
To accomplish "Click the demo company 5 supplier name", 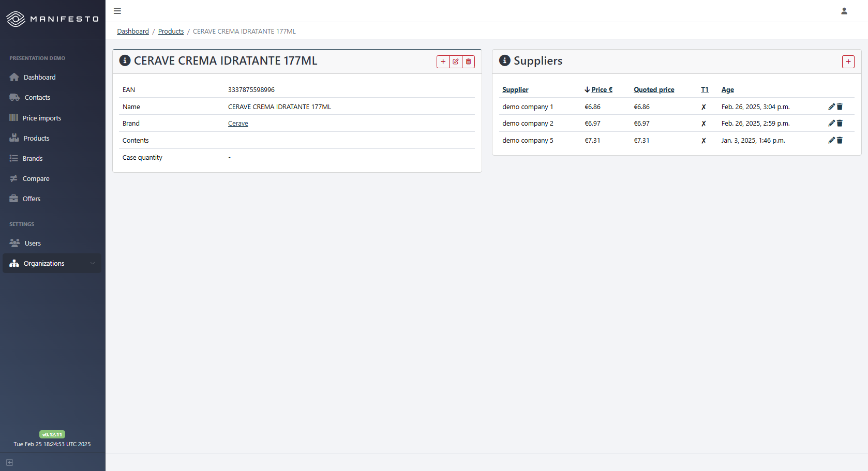I will (x=528, y=140).
